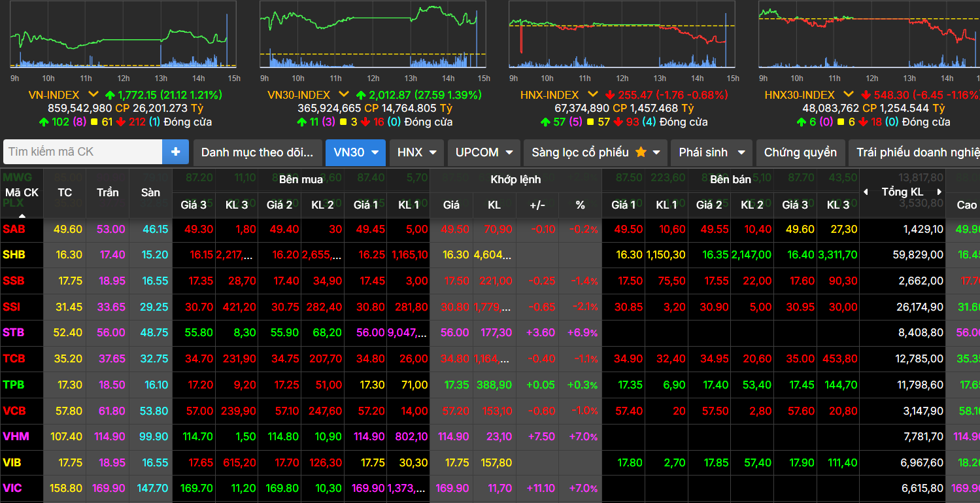This screenshot has height=503, width=980.
Task: Expand the VN30-INDEX chevron selector
Action: [344, 95]
